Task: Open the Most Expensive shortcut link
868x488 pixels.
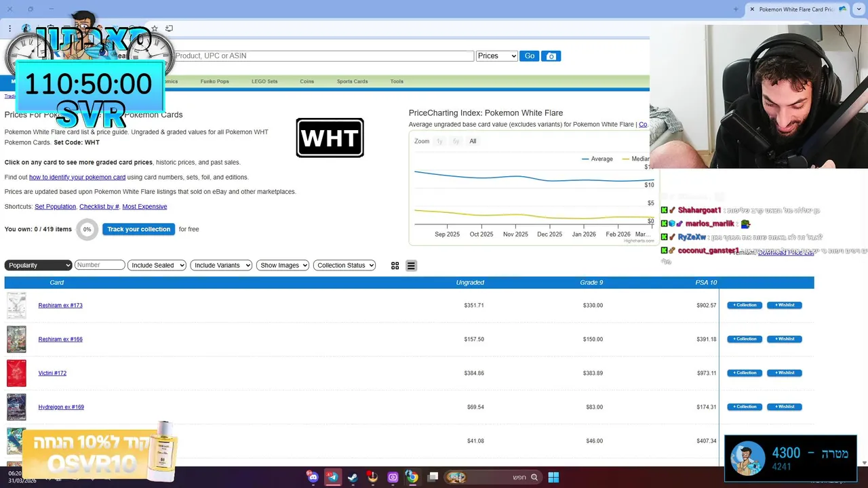Action: click(x=144, y=207)
